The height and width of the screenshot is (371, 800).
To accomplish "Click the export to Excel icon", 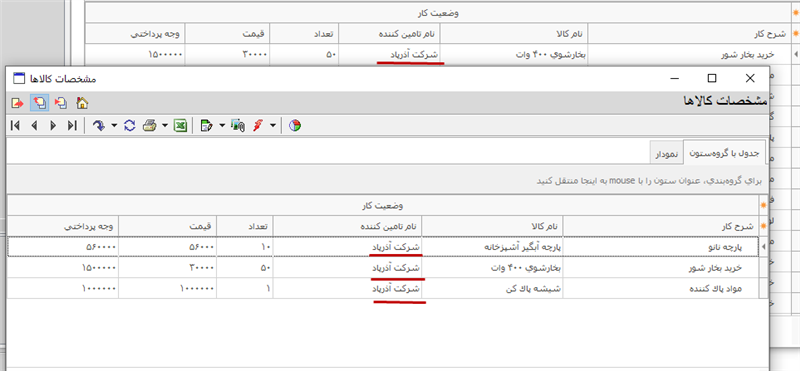I will point(180,125).
